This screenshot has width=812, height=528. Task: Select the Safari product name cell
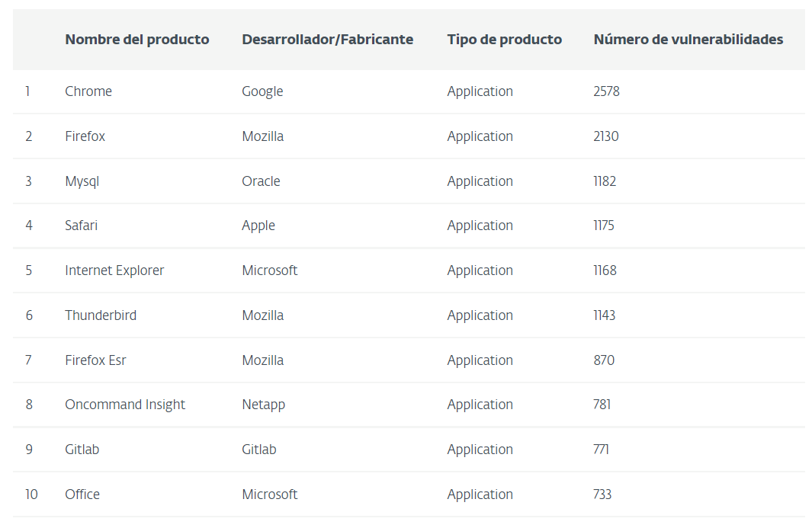click(82, 226)
